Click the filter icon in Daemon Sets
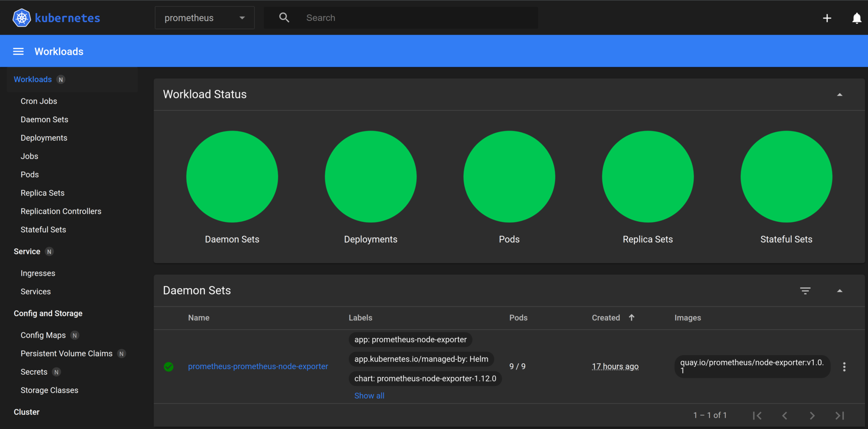868x429 pixels. (805, 291)
